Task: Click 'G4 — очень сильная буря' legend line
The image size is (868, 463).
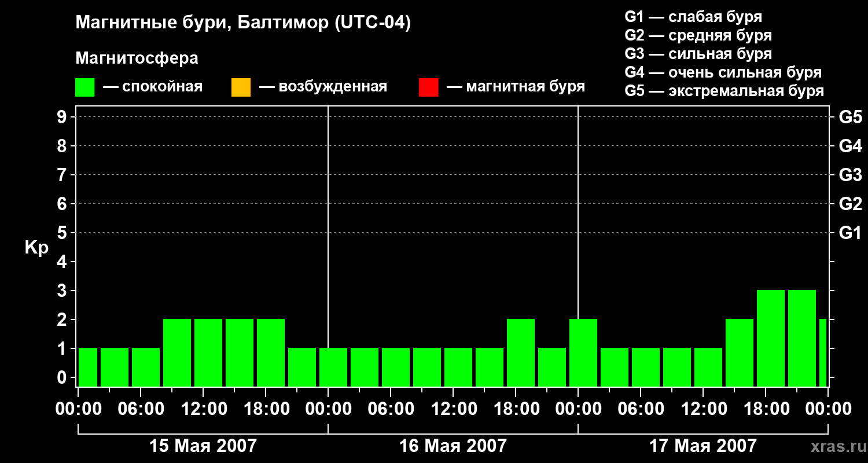Action: [723, 72]
